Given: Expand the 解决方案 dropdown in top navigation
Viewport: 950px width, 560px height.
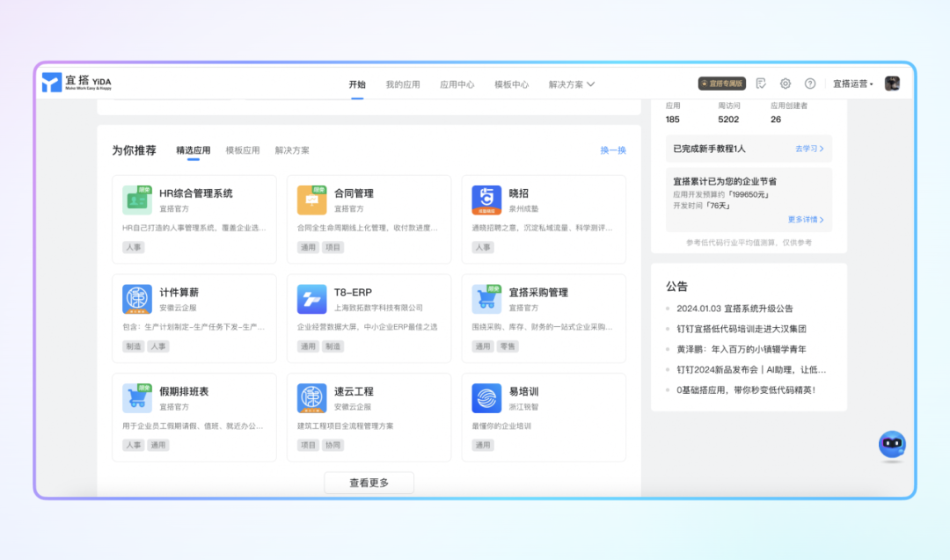Looking at the screenshot, I should [572, 84].
